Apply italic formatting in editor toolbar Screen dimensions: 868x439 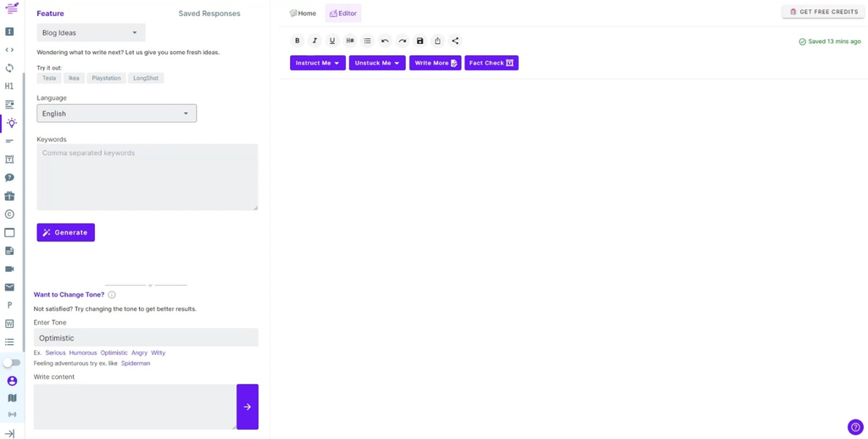(314, 41)
